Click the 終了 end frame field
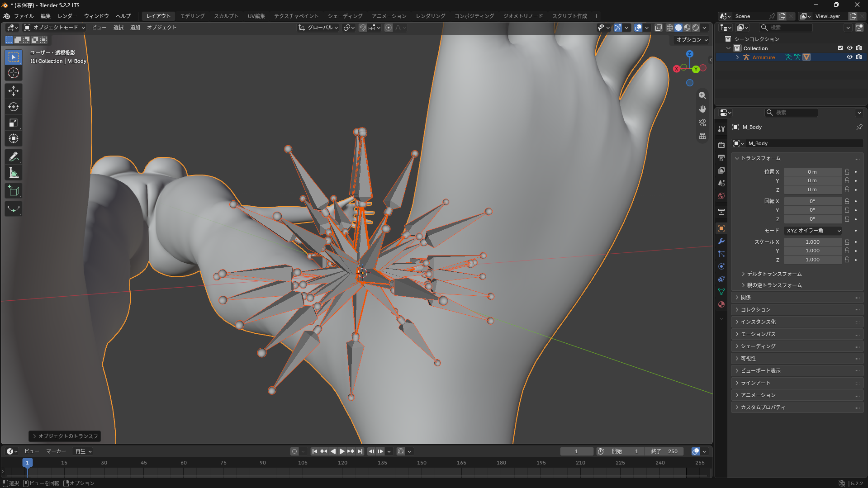This screenshot has width=868, height=488. point(664,451)
